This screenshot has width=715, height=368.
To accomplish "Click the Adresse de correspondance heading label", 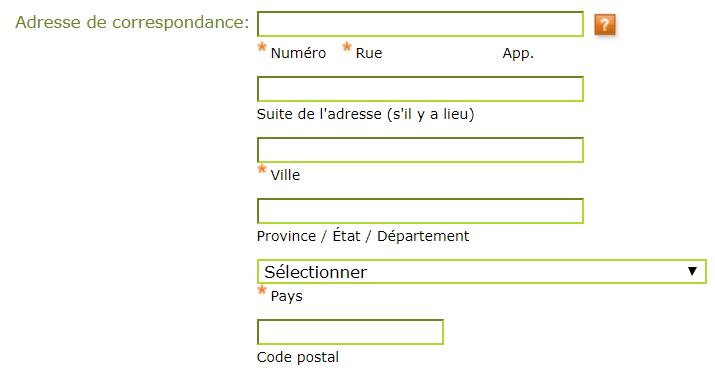I will pos(132,22).
